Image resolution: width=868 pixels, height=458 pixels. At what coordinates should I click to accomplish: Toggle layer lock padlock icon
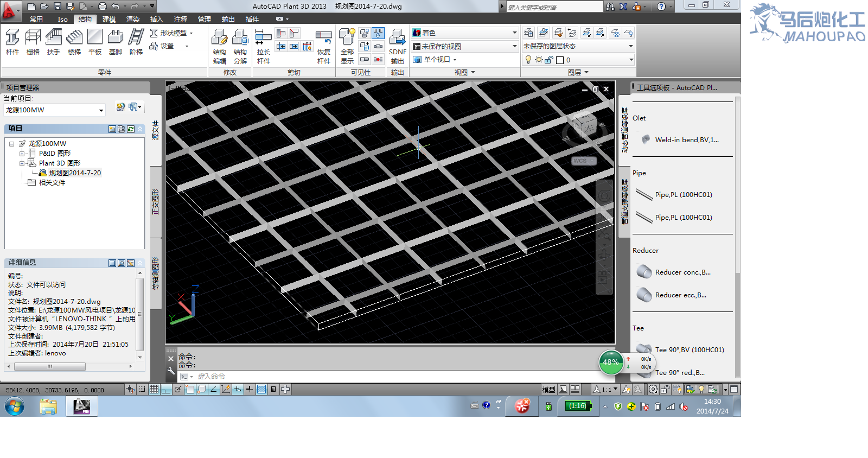[x=549, y=60]
